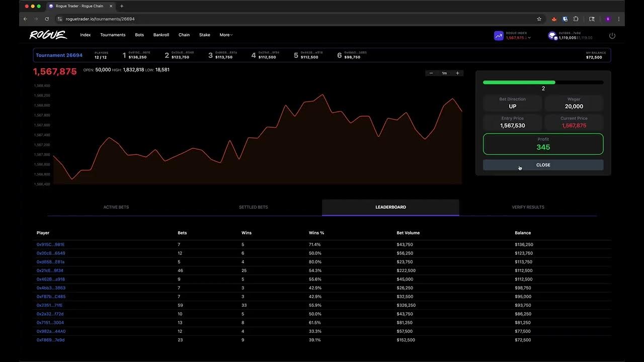Open the Stake nav item
This screenshot has height=362, width=644.
coord(205,35)
